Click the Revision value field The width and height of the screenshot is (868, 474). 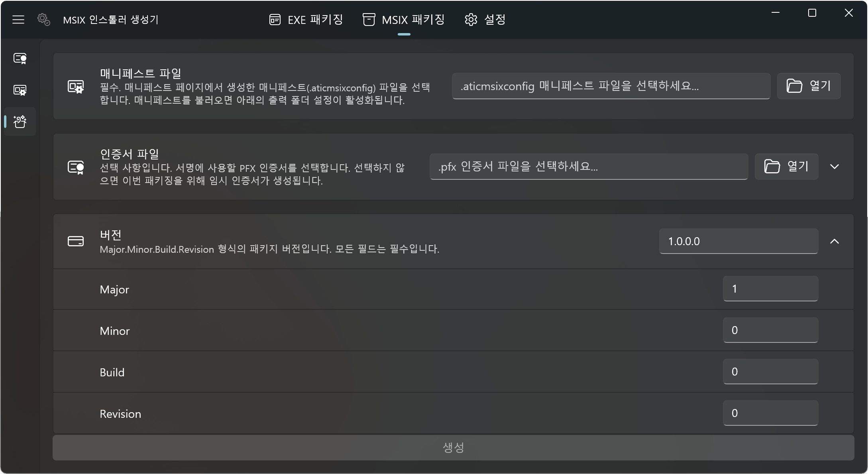(x=770, y=413)
